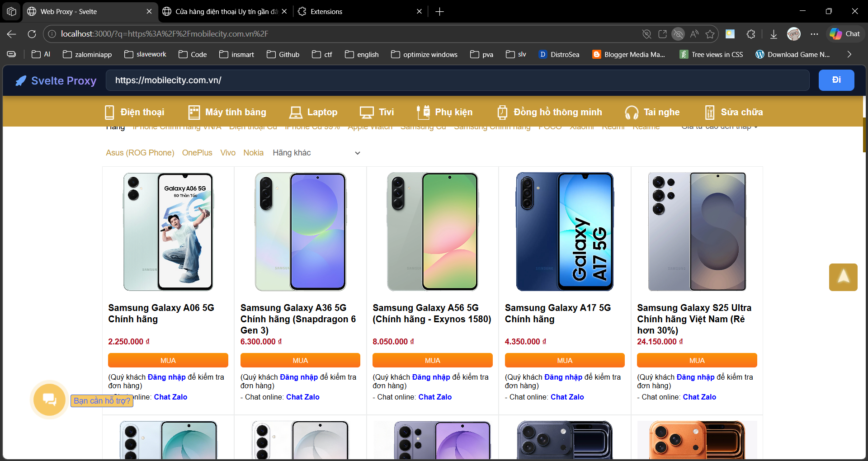Open Chat Zalo under Galaxy A17 5G

pyautogui.click(x=567, y=397)
